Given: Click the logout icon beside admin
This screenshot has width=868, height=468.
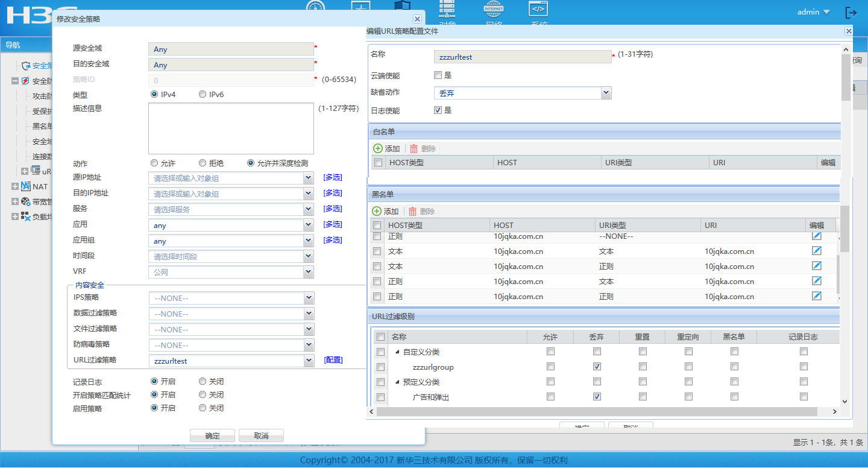Looking at the screenshot, I should pyautogui.click(x=851, y=13).
